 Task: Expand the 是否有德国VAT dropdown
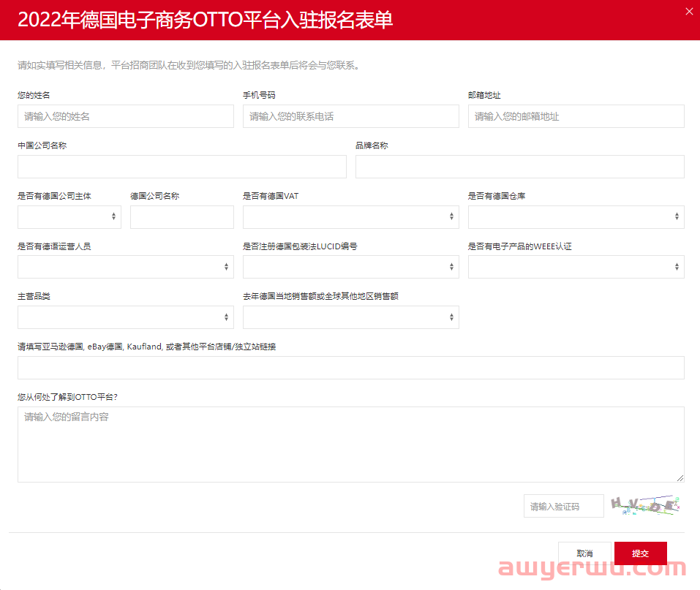click(351, 217)
